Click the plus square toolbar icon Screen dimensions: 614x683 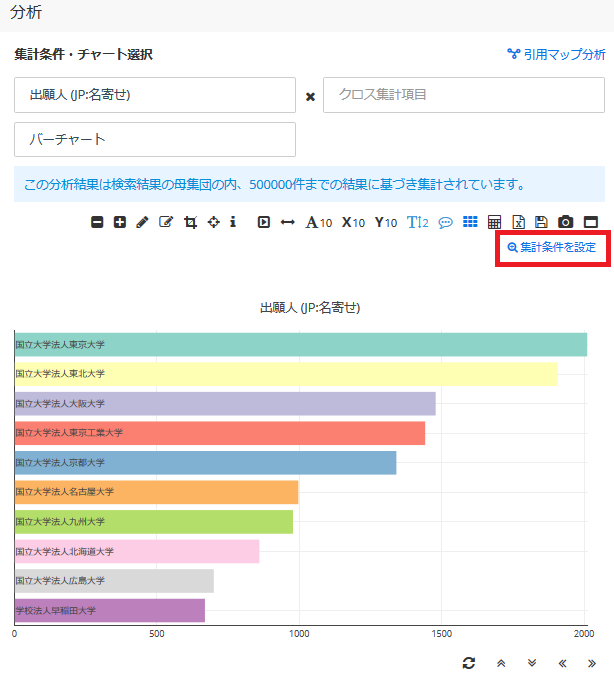(x=120, y=222)
